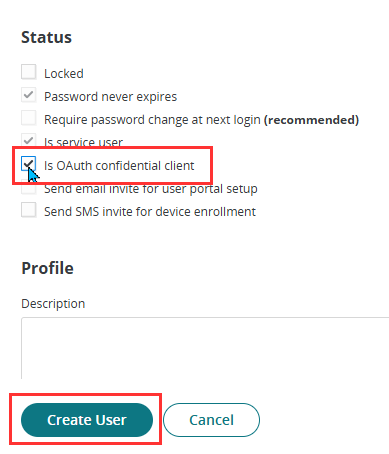Click the Description field label

[x=53, y=304]
